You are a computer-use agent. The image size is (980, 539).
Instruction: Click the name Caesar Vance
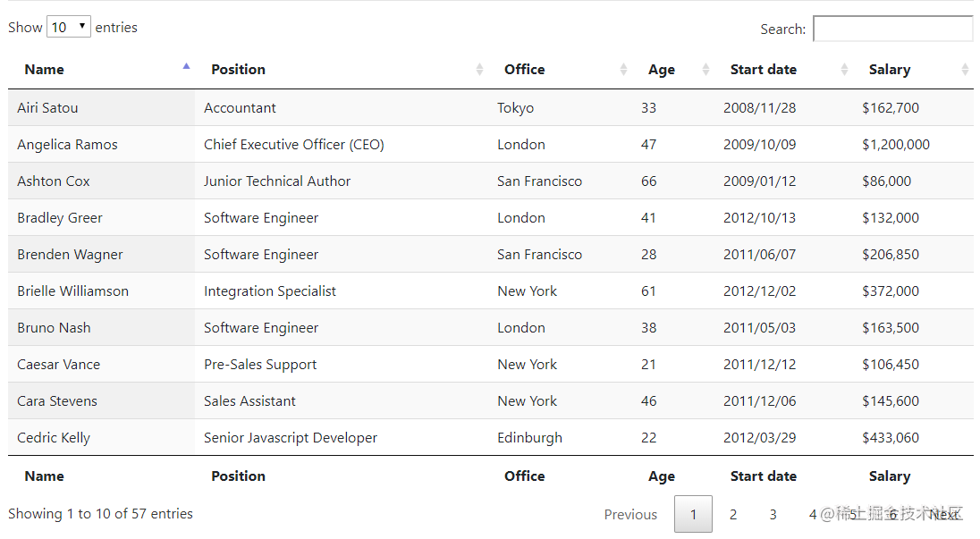(59, 364)
